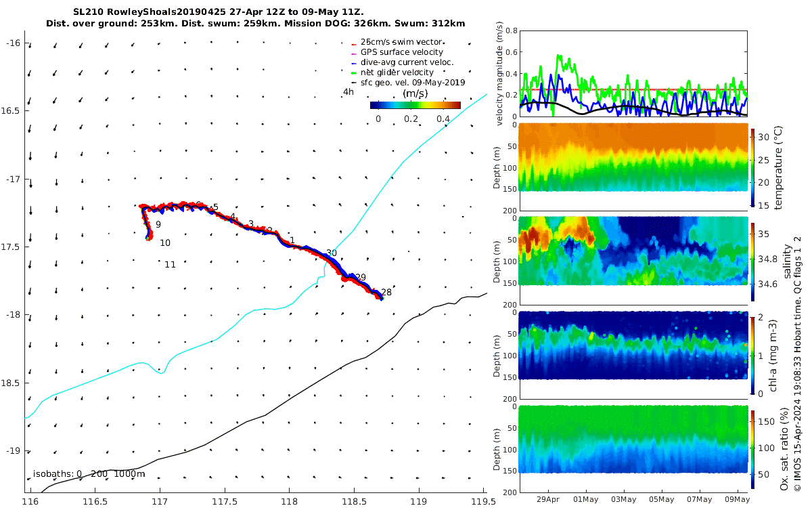
Task: Click the '150' oxygen colorbar tick
Action: point(767,421)
